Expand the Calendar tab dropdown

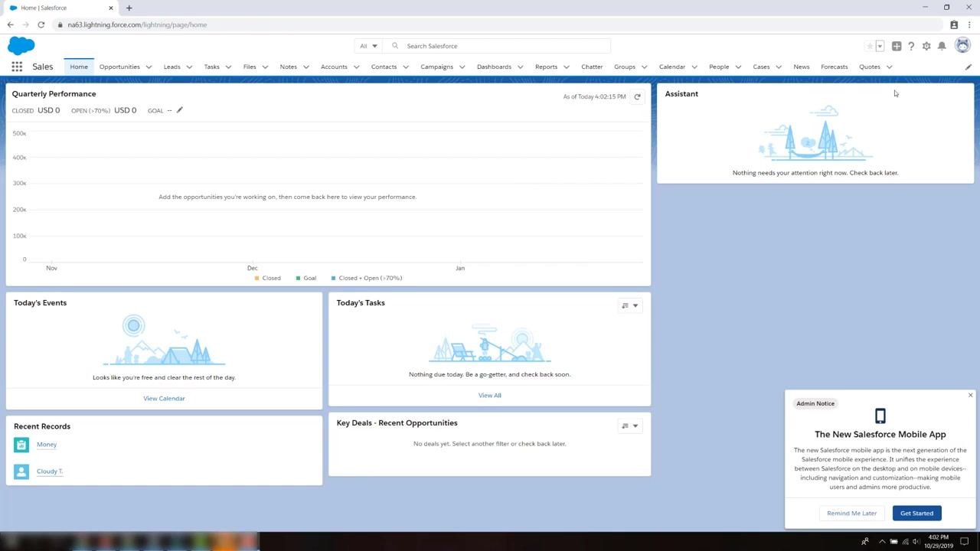pos(694,67)
